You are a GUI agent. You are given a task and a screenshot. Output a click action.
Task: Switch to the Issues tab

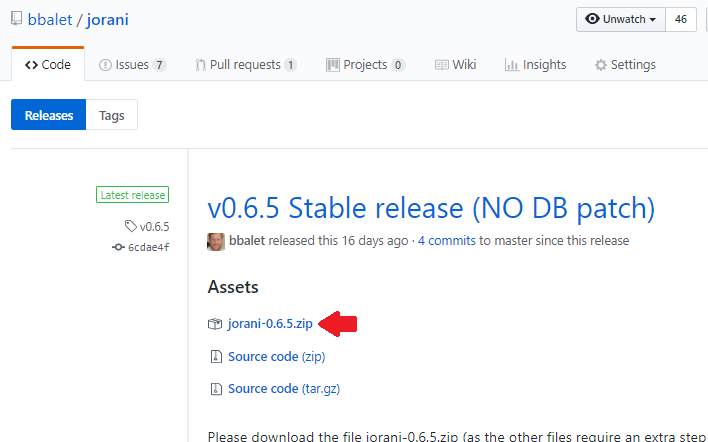(x=132, y=65)
